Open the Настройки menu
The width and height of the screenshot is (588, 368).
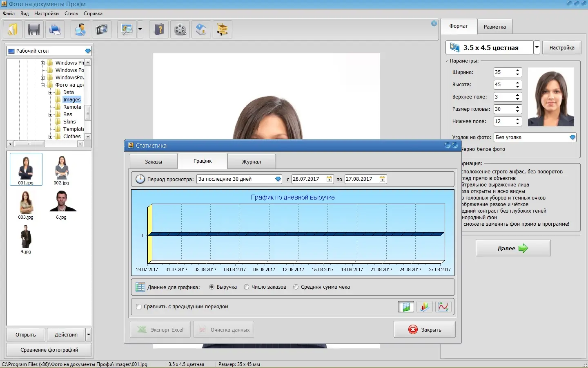coord(47,13)
